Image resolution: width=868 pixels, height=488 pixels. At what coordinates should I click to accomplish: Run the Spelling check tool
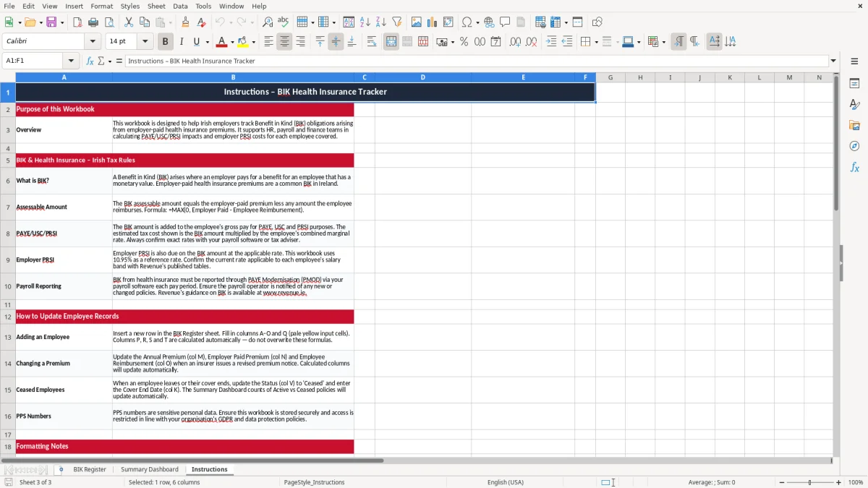click(x=283, y=22)
